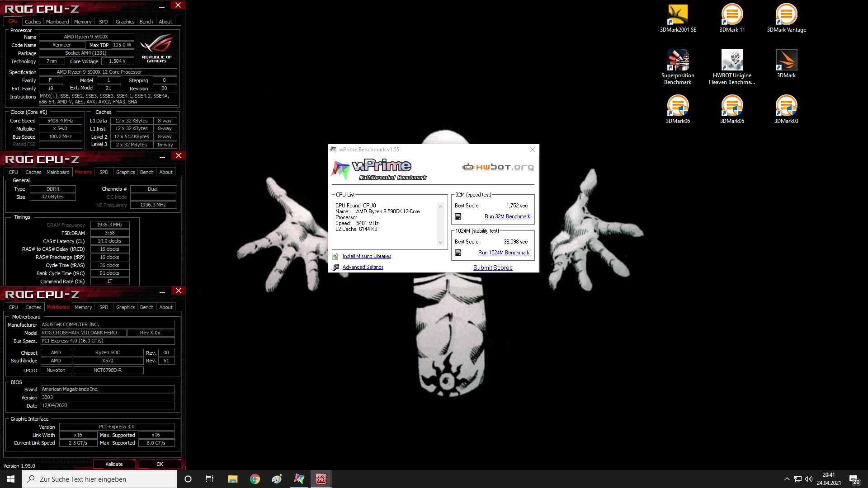Launch Superposition Benchmark desktop icon
The image size is (868, 488).
[678, 67]
